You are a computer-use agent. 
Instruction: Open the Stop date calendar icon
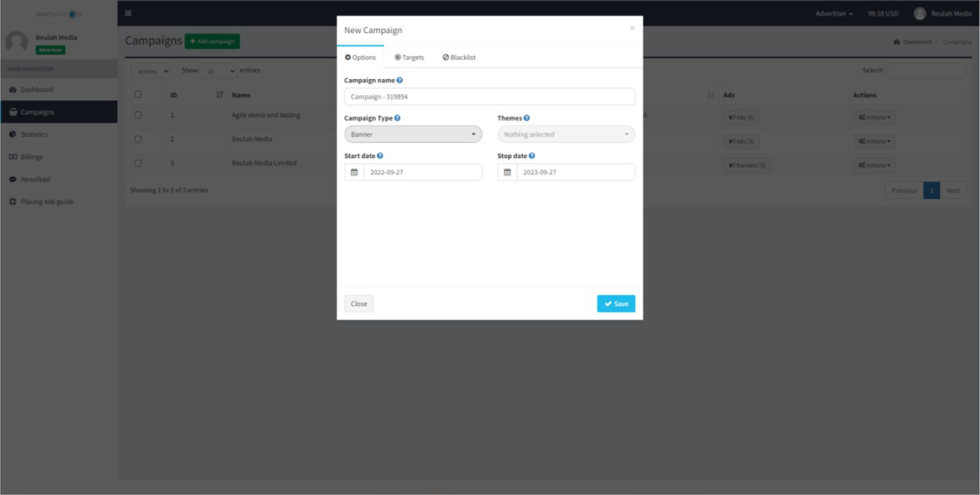click(x=507, y=172)
